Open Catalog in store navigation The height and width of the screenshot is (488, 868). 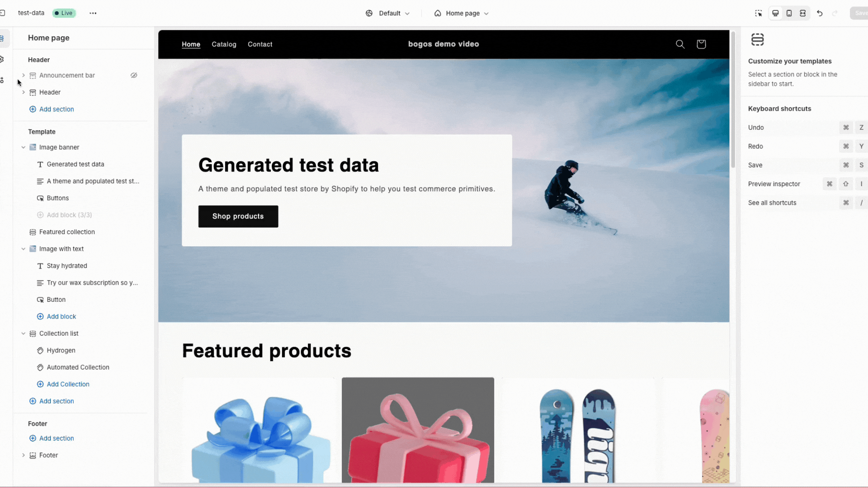click(x=224, y=44)
